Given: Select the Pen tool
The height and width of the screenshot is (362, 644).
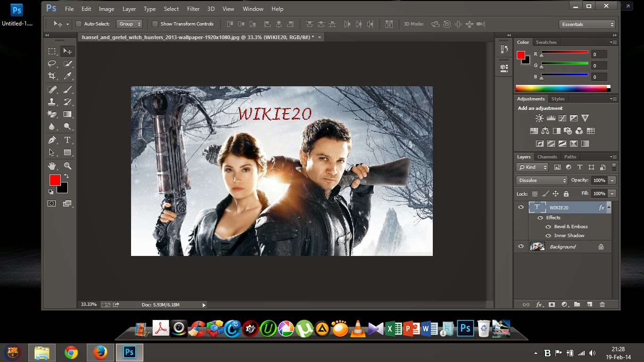Looking at the screenshot, I should [x=52, y=140].
